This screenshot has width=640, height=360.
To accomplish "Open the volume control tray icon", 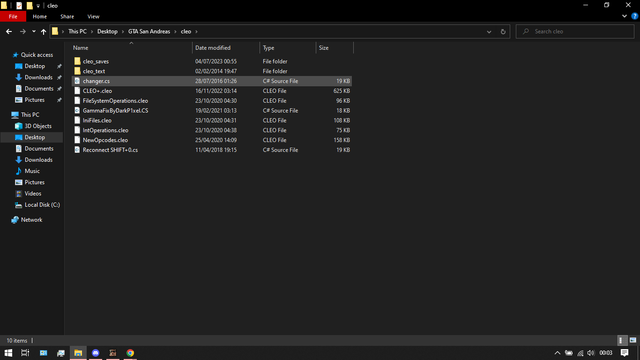I will [591, 353].
